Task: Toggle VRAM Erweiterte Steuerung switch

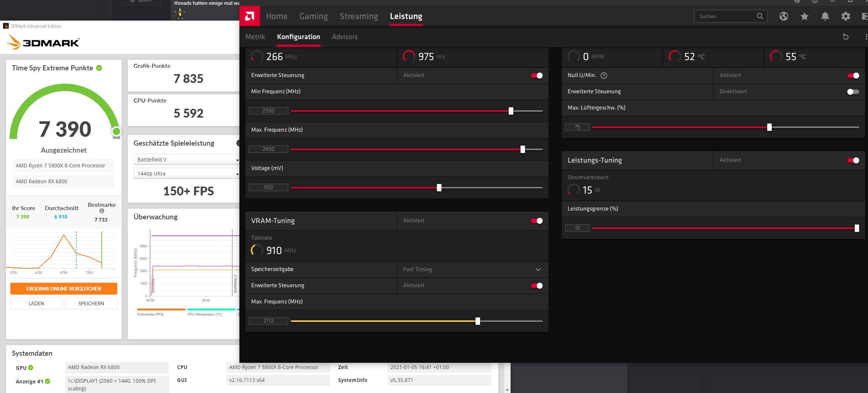Action: pyautogui.click(x=536, y=285)
